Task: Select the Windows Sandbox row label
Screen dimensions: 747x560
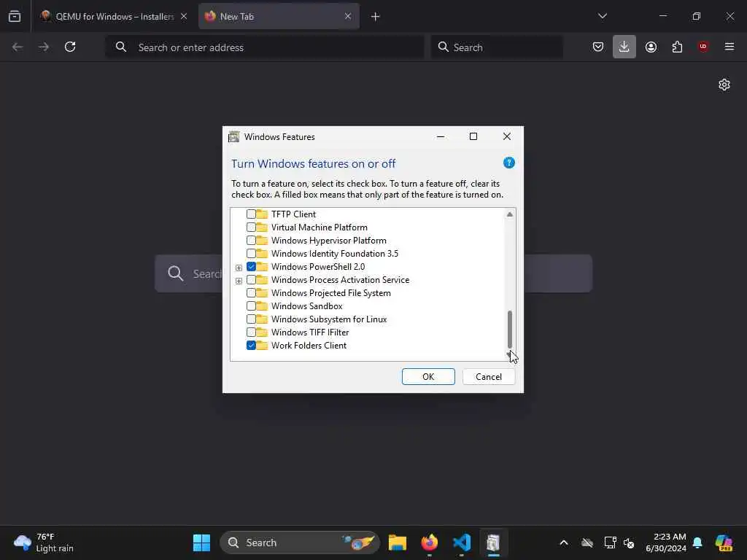Action: 307,306
